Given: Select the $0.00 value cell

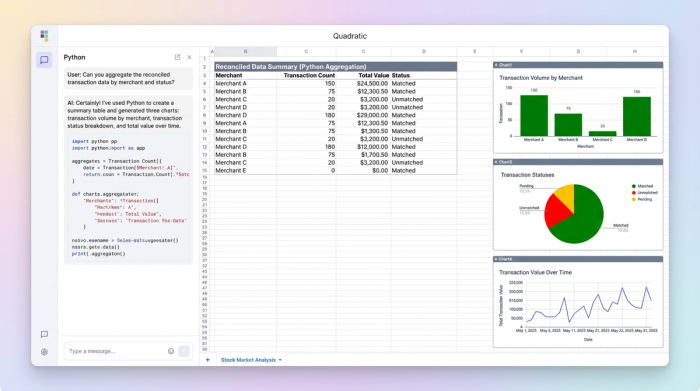Looking at the screenshot, I should 363,171.
